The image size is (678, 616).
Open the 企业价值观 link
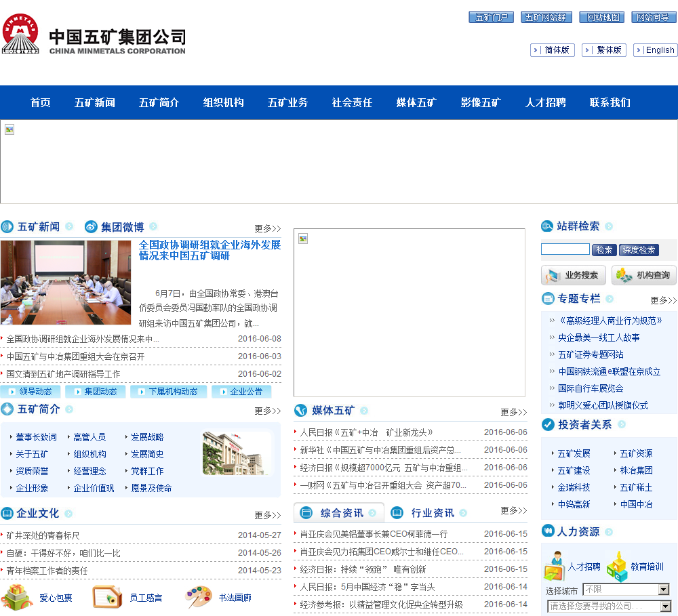[94, 489]
